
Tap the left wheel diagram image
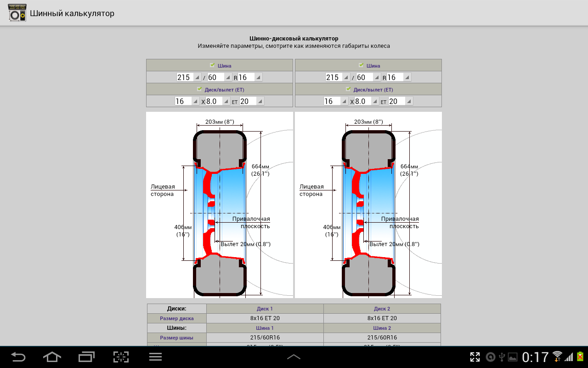coord(220,205)
